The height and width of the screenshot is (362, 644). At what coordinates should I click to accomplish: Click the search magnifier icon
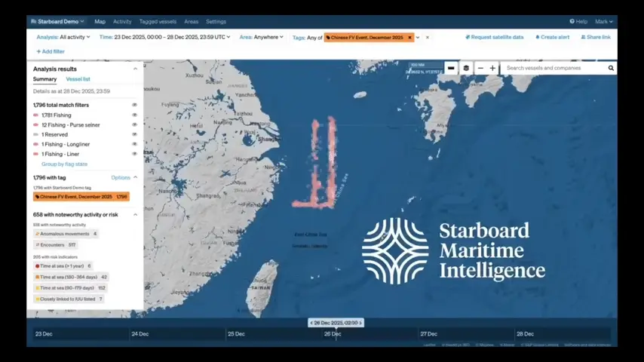[x=611, y=68]
